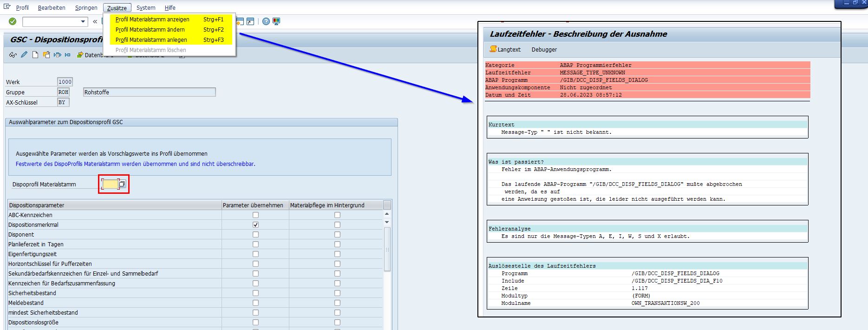Click the Debugger button
The height and width of the screenshot is (330, 868).
[544, 50]
